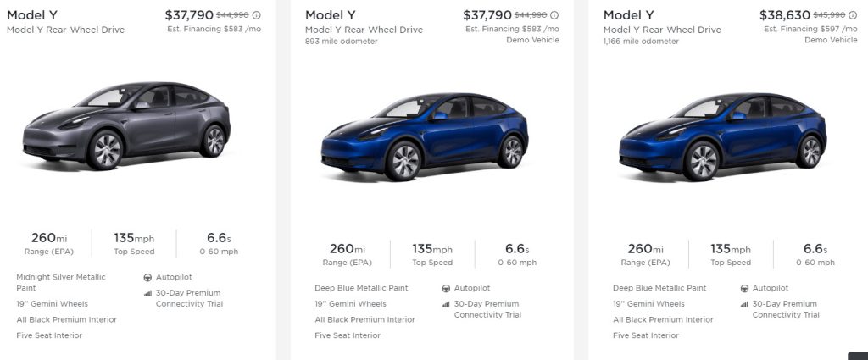Click the Demo Vehicle label on the 893-mile card

click(x=533, y=40)
